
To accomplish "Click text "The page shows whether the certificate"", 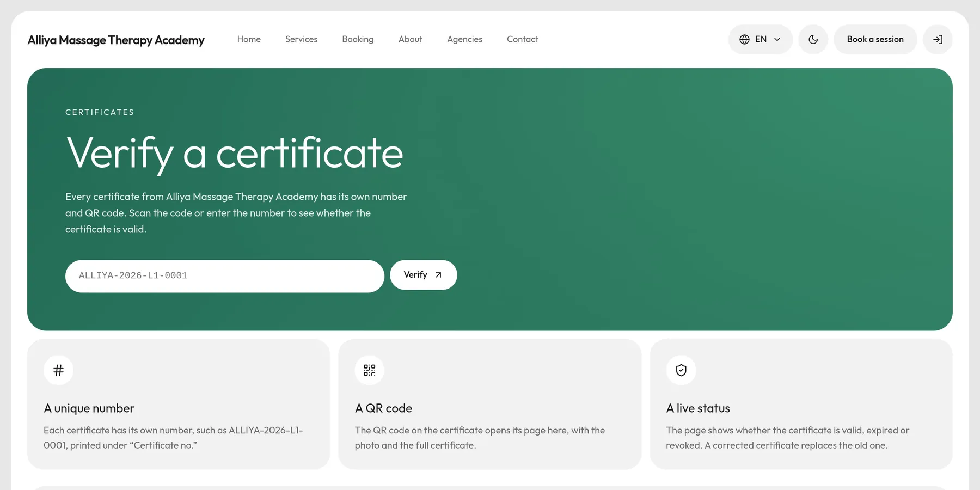I will 787,438.
